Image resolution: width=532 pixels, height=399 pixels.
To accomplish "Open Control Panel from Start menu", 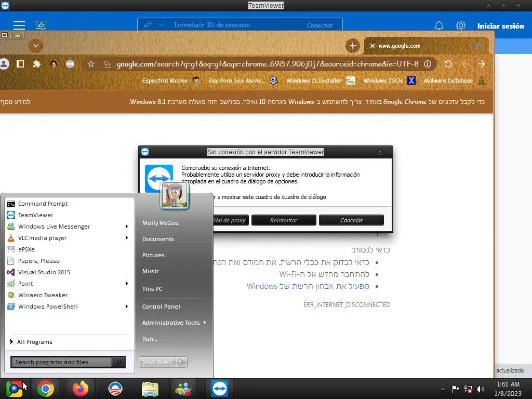I will [161, 307].
